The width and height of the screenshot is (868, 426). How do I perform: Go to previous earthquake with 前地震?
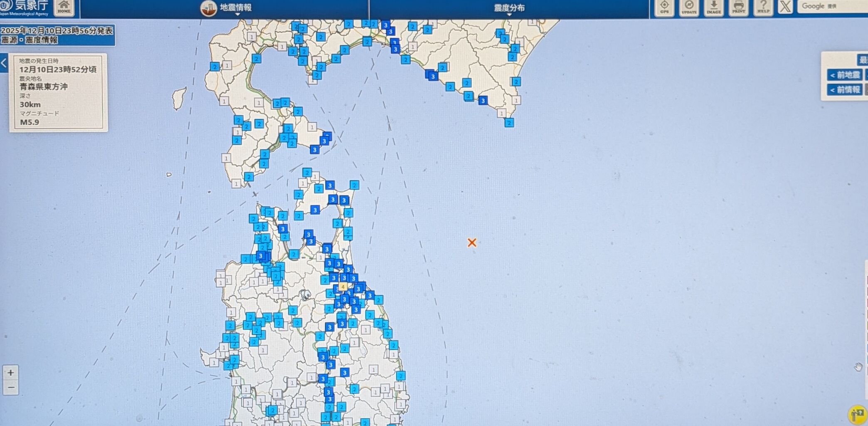tap(845, 75)
